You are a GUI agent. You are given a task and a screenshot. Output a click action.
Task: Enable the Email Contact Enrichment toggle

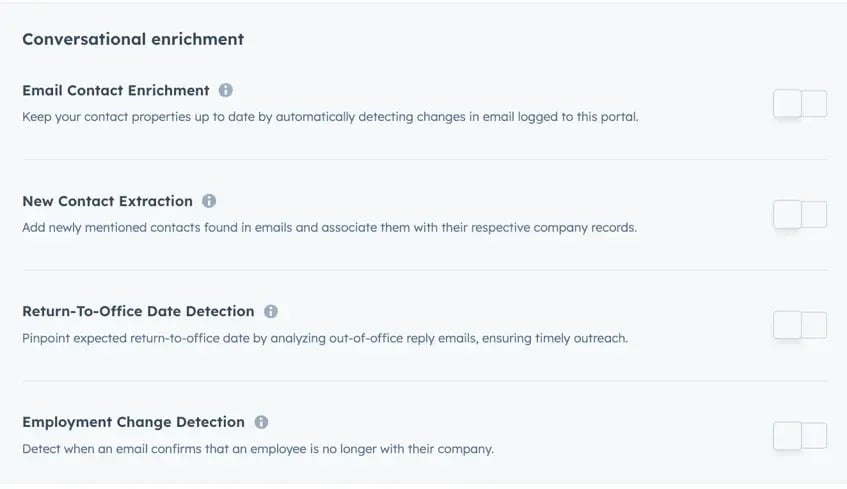(799, 103)
